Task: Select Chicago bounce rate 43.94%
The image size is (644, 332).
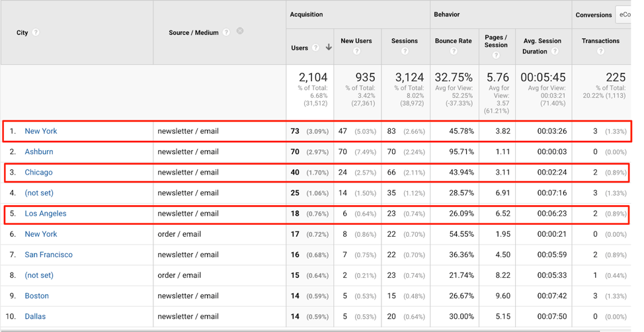Action: click(x=462, y=172)
